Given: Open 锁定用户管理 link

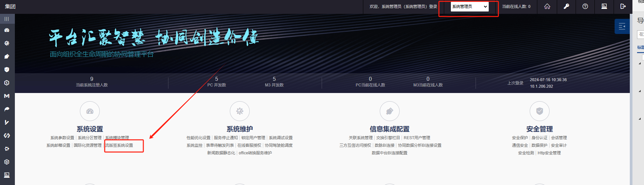Looking at the screenshot, I should (253, 138).
